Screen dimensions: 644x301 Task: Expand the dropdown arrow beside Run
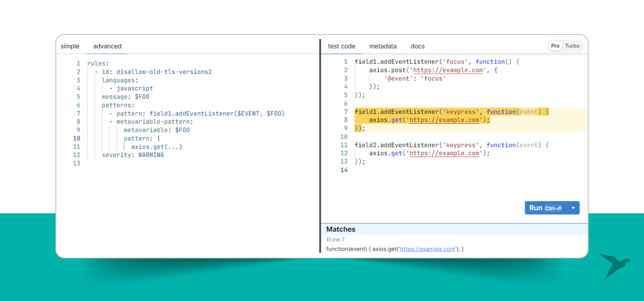click(573, 208)
